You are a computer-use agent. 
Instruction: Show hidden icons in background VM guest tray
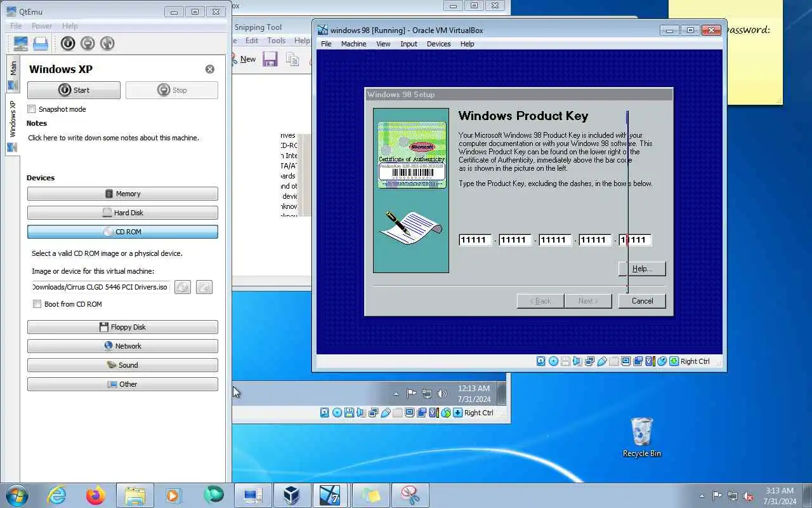[396, 394]
